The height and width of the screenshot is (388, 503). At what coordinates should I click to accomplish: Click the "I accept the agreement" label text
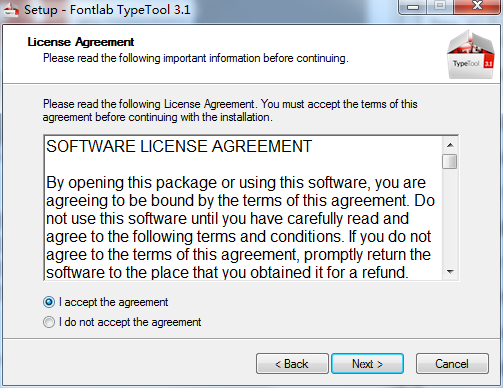(x=113, y=302)
